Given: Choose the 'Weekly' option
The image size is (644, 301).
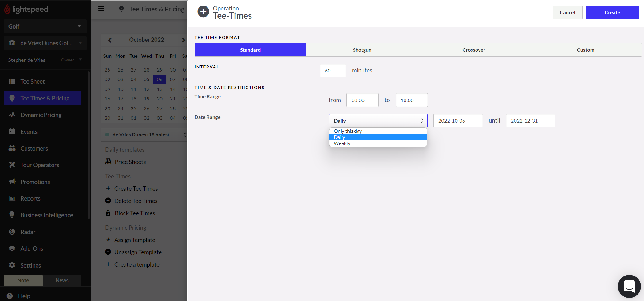Looking at the screenshot, I should pos(378,143).
